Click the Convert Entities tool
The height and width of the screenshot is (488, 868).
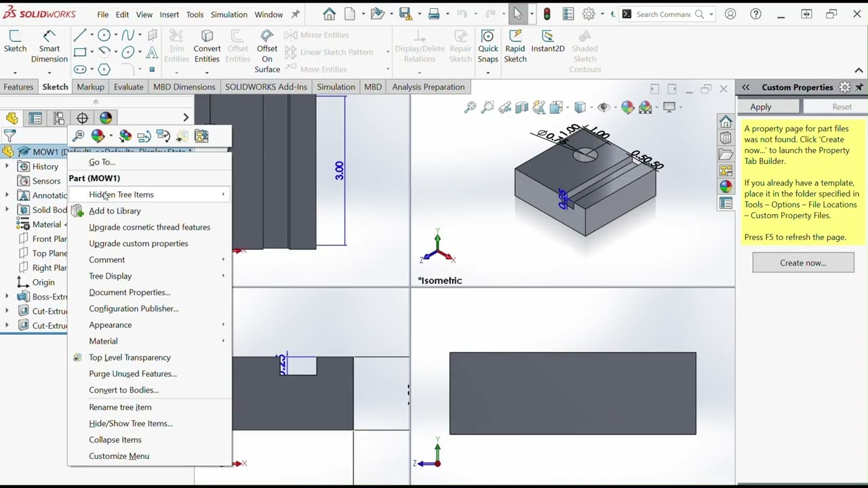[x=207, y=46]
